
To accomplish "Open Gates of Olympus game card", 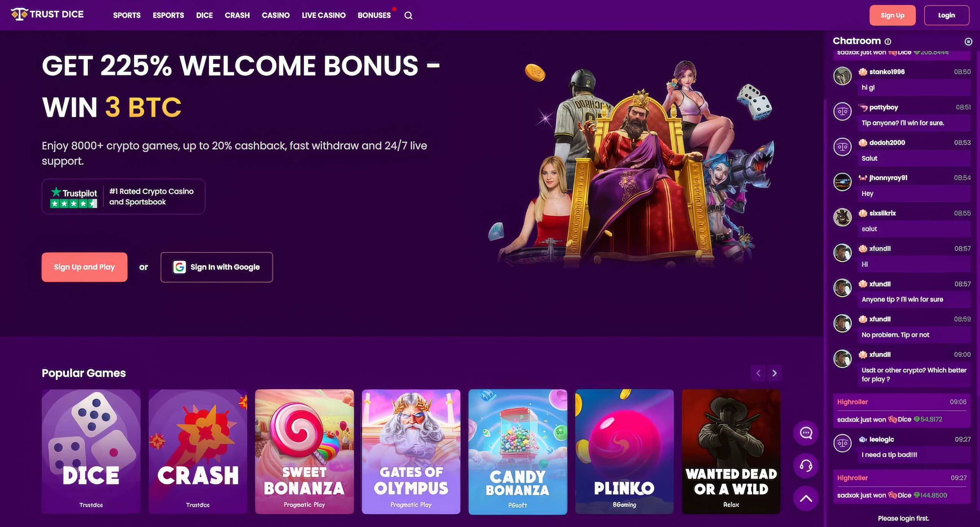I will click(411, 452).
